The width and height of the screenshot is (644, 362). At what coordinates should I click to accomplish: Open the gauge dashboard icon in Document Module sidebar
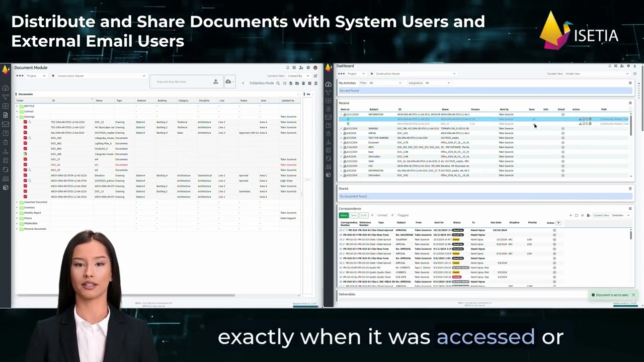tap(6, 88)
